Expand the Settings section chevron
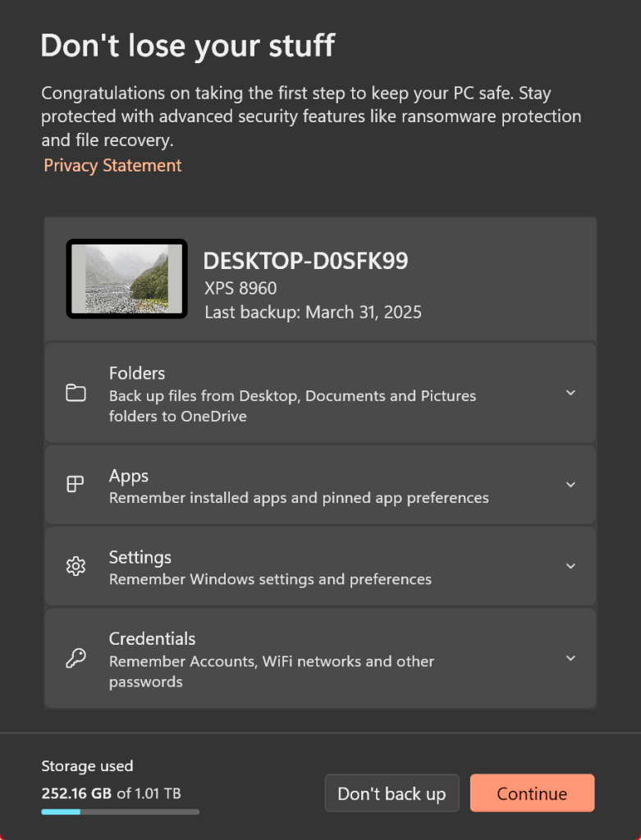 (x=570, y=566)
